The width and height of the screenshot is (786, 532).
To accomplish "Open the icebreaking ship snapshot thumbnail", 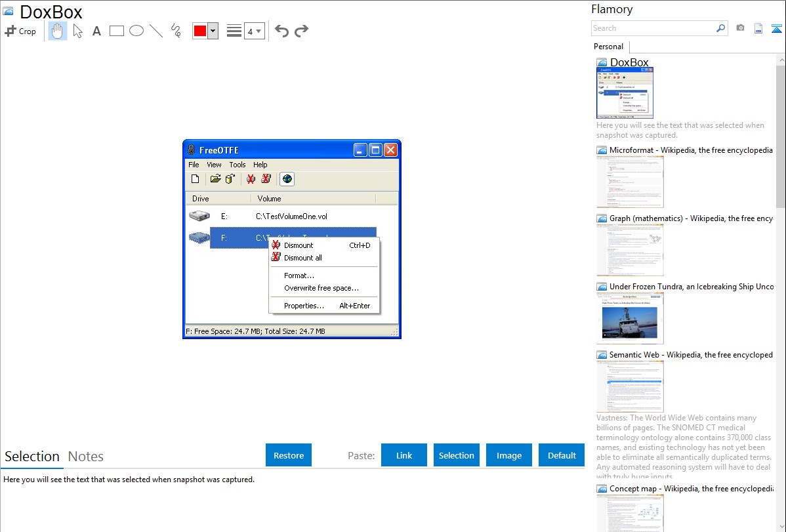I will pos(630,318).
